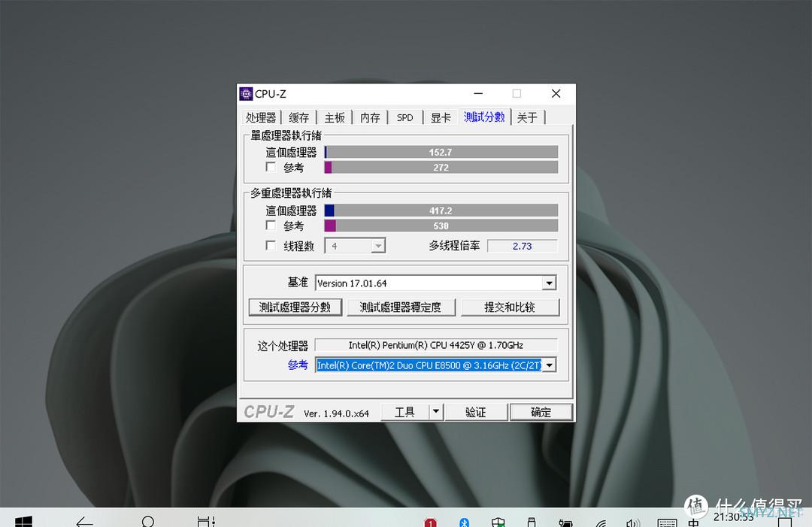Open the Wi-Fi network tray icon

pos(600,523)
